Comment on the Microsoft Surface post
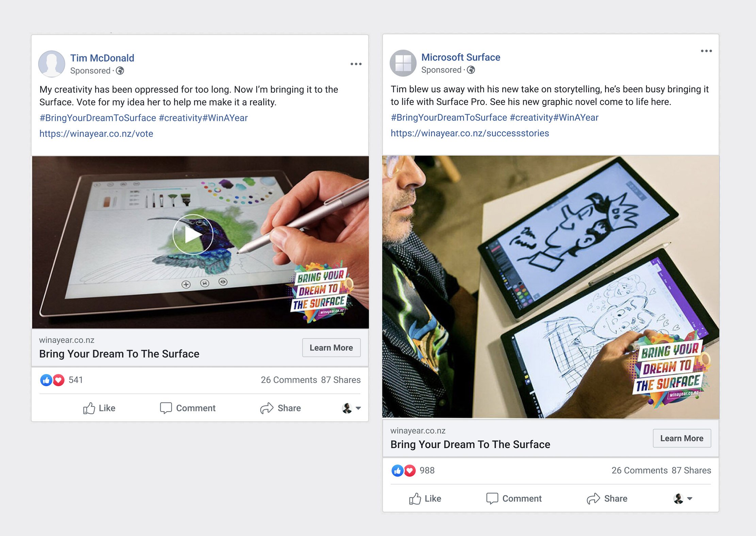Screen dimensions: 756x536 [514, 499]
